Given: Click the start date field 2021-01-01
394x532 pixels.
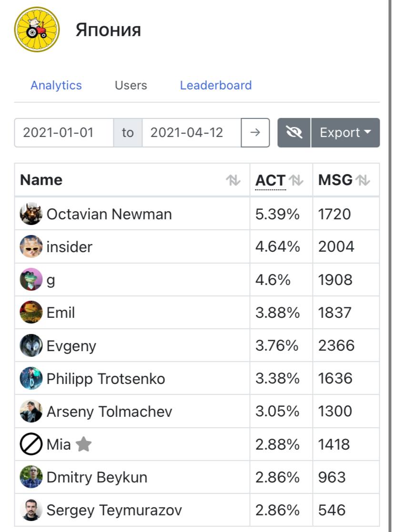Looking at the screenshot, I should [x=64, y=132].
